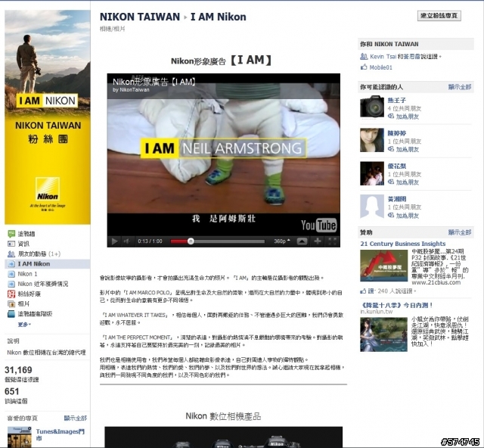484x448 pixels.
Task: Click the create fan page button top right
Action: pyautogui.click(x=439, y=15)
